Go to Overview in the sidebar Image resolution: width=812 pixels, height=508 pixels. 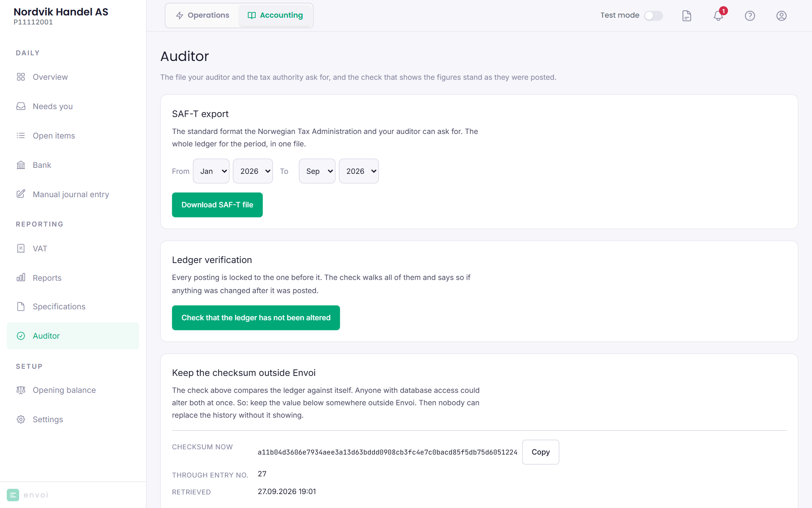[73, 77]
